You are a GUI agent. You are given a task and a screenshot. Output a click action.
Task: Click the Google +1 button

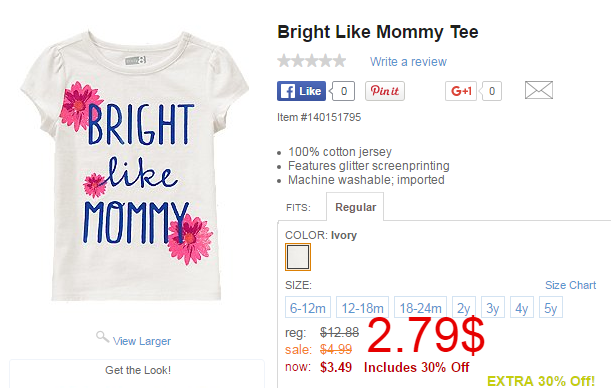[461, 91]
